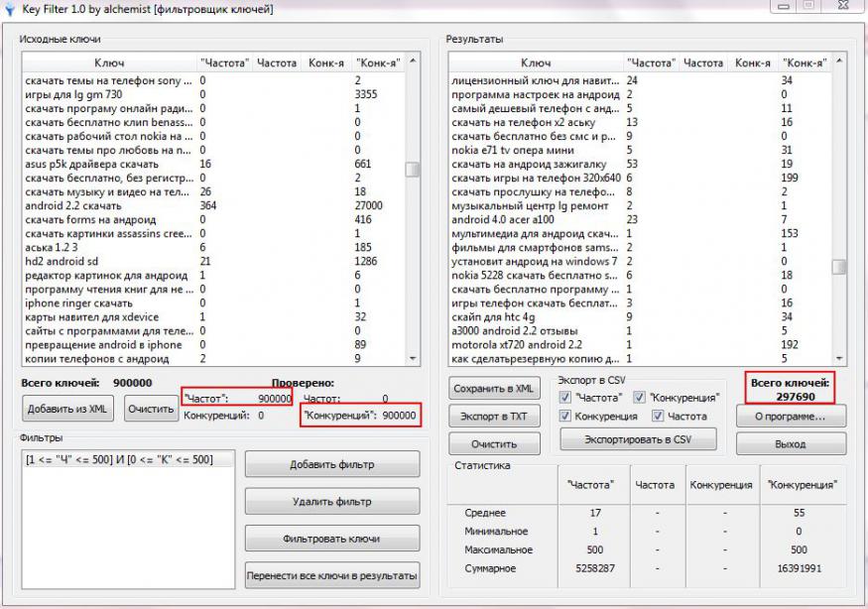The image size is (868, 609).
Task: Click the "Частота" column header in Результаты
Action: click(x=651, y=62)
